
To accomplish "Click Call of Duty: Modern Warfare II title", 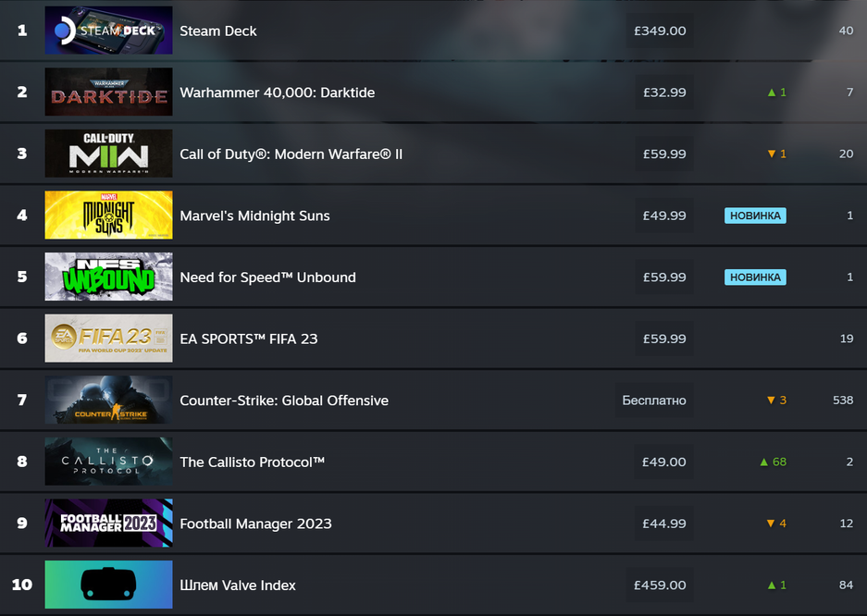I will tap(291, 154).
